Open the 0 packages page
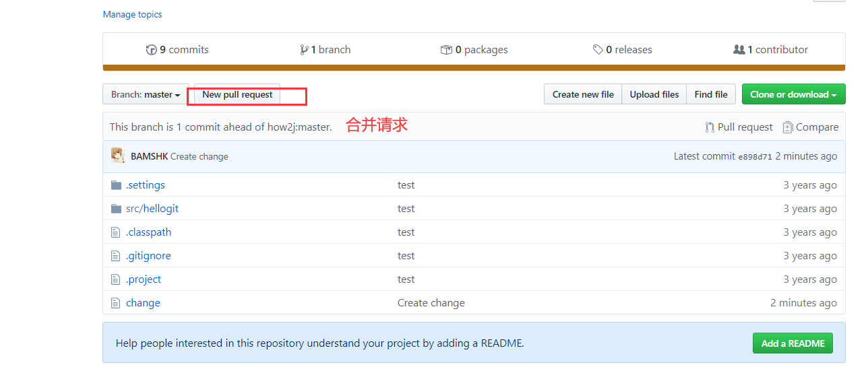The image size is (868, 371). pyautogui.click(x=474, y=49)
